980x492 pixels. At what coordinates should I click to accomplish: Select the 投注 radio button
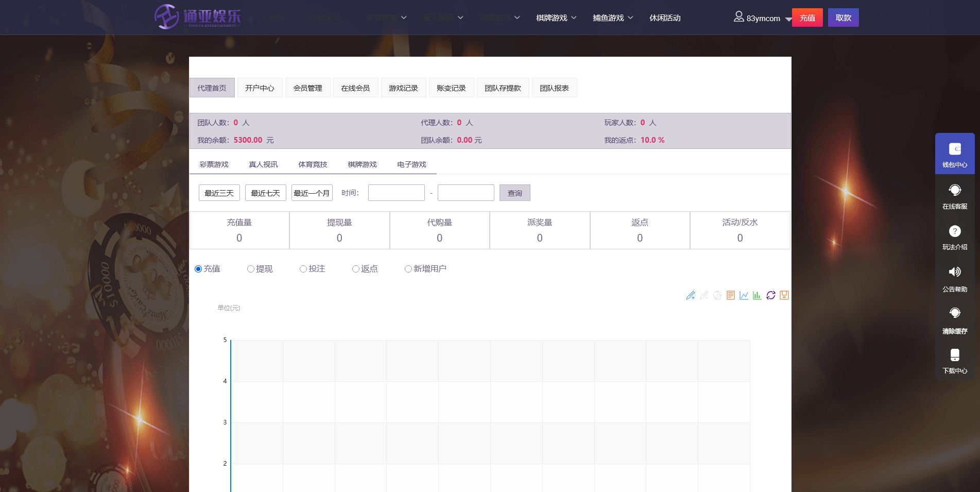click(303, 269)
